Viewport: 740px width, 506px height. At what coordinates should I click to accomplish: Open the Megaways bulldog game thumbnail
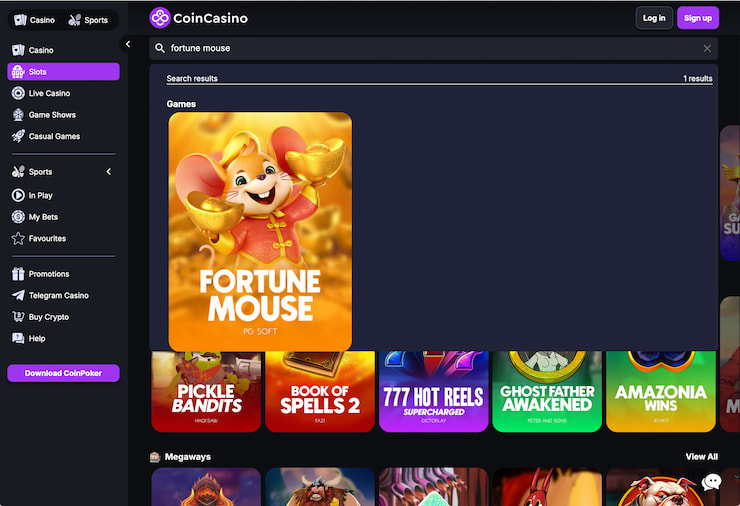661,487
